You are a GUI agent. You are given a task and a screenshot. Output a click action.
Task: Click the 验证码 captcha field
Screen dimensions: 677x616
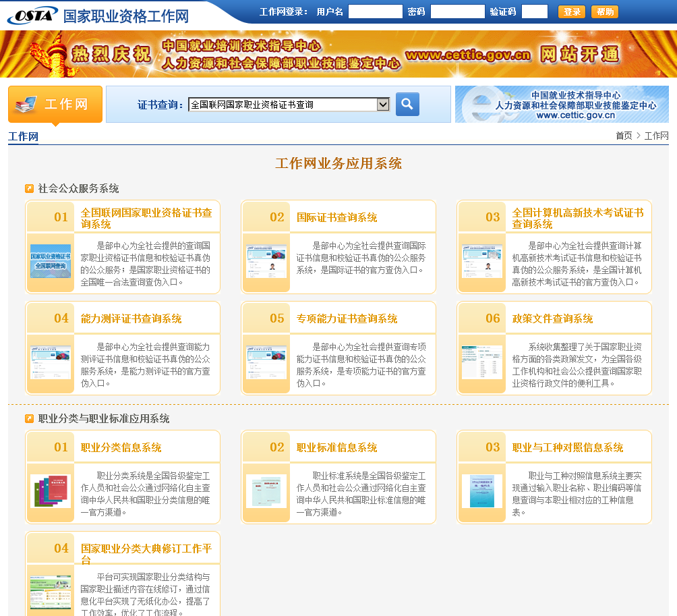tap(535, 11)
